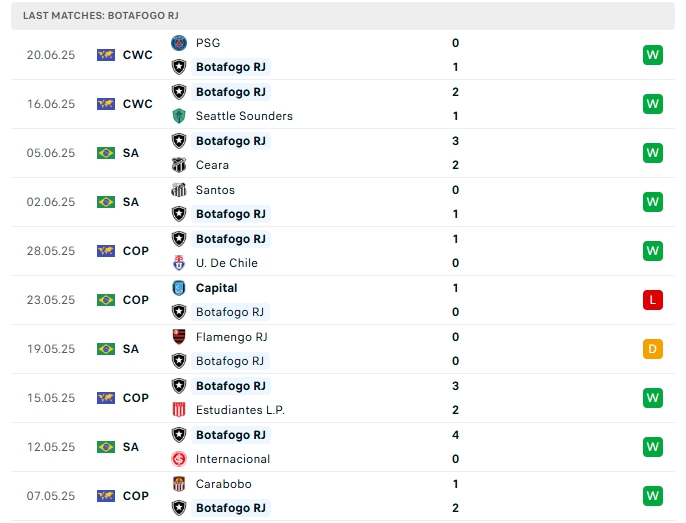Click the W badge for PSG match
The width and height of the screenshot is (686, 523).
point(653,55)
